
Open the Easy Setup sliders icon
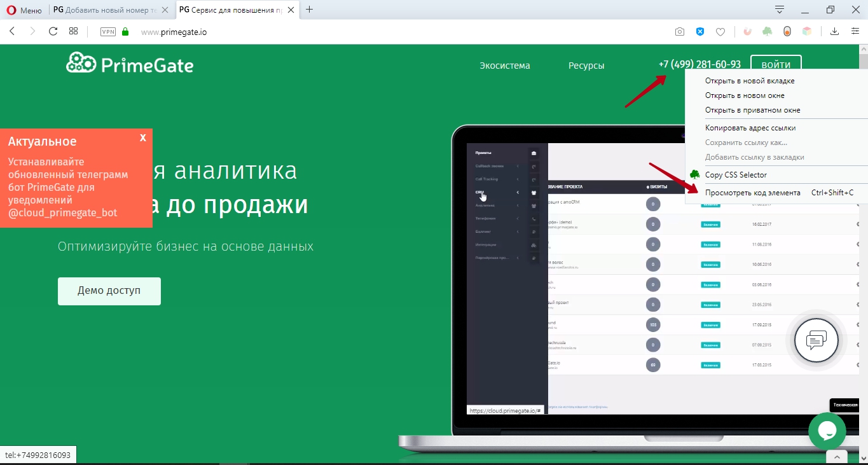(855, 31)
